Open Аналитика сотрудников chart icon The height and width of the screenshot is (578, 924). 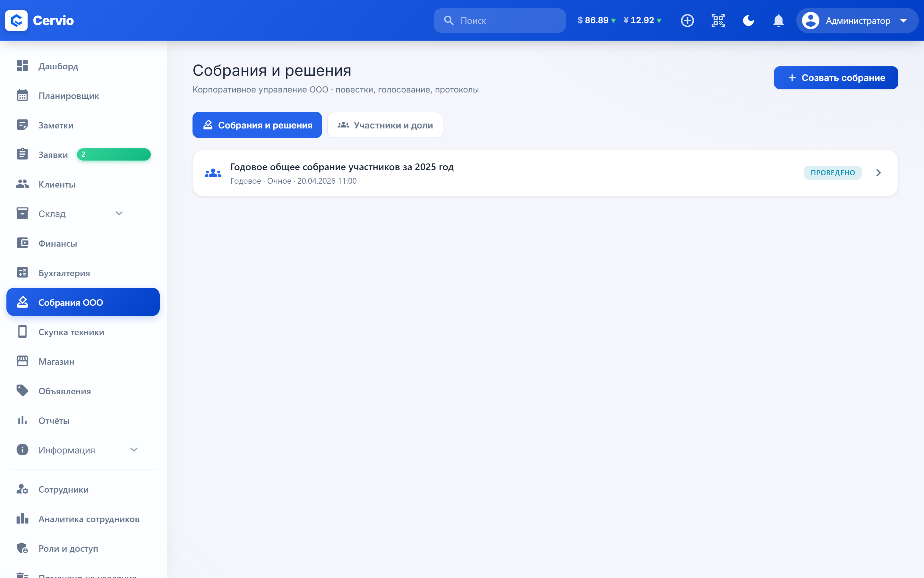pyautogui.click(x=22, y=519)
